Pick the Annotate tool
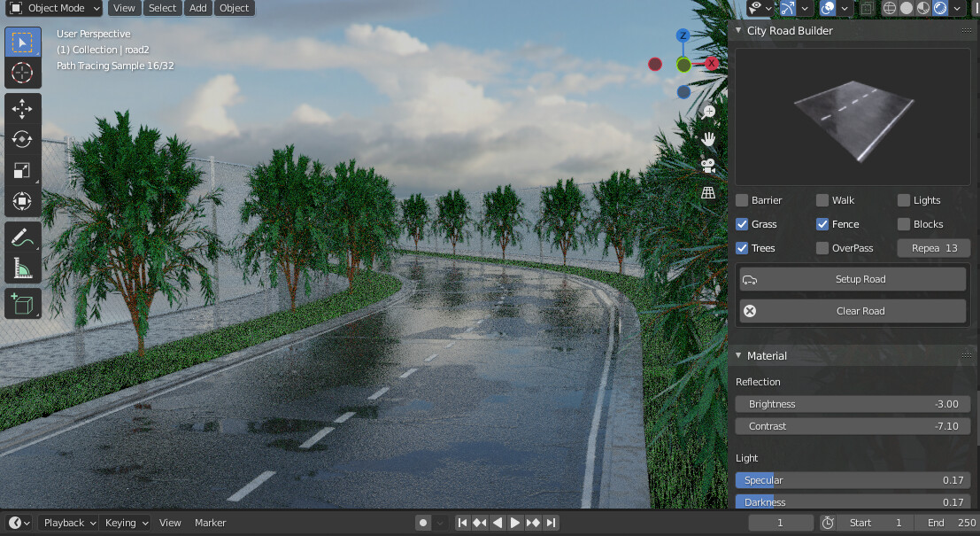Screen dimensions: 980x536 (22, 236)
